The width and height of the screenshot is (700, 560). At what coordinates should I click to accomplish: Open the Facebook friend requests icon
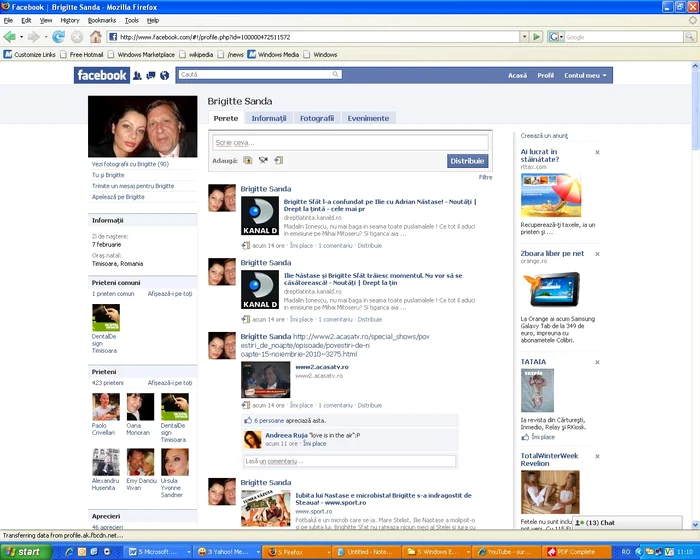tap(138, 75)
